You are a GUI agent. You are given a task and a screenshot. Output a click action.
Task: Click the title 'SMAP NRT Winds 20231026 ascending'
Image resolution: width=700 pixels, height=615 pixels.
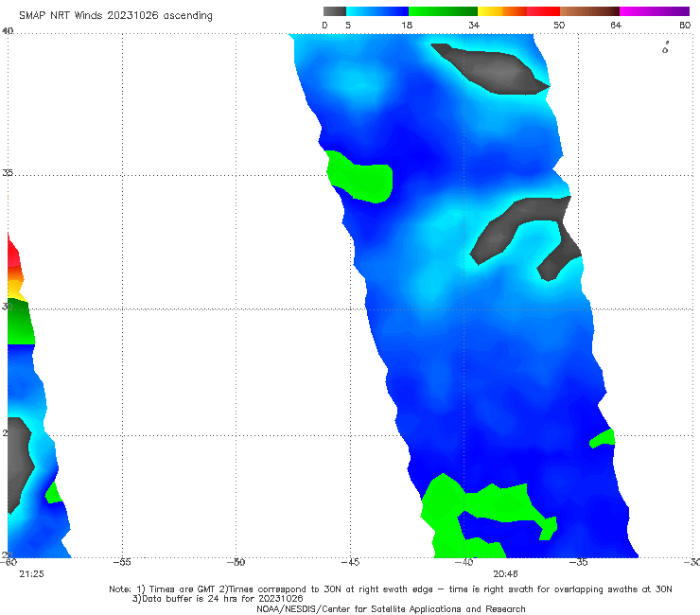point(115,15)
